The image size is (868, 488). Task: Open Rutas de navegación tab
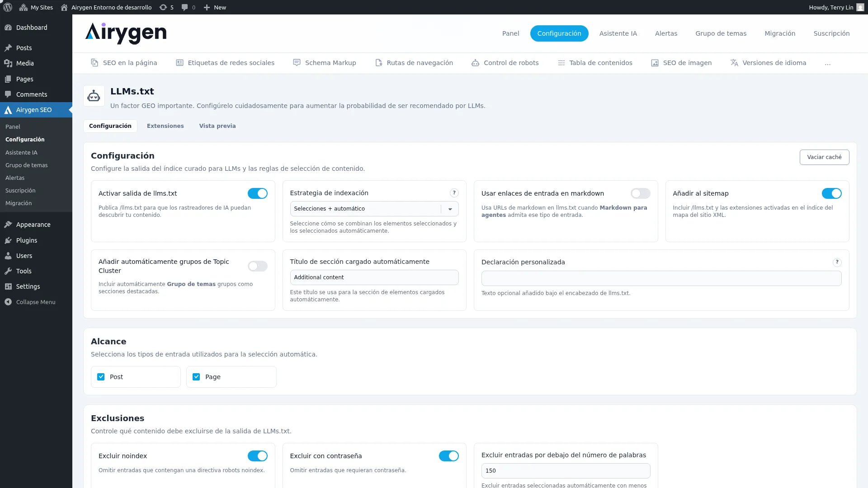(414, 63)
